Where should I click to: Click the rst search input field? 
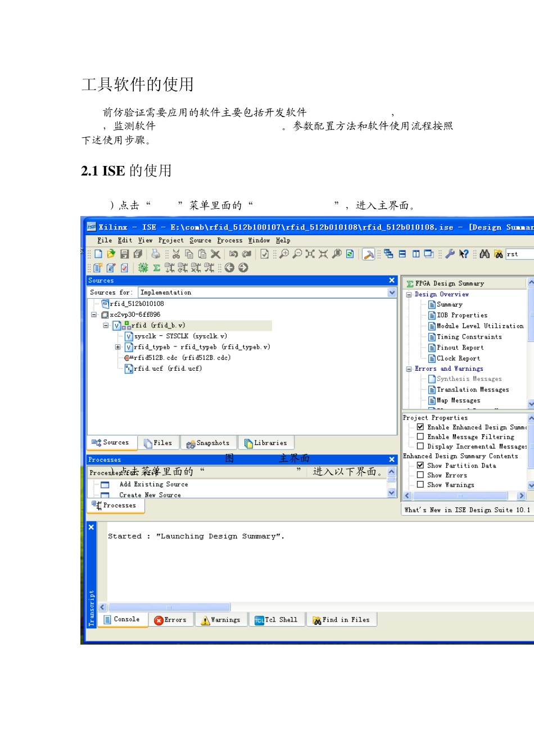pos(519,254)
